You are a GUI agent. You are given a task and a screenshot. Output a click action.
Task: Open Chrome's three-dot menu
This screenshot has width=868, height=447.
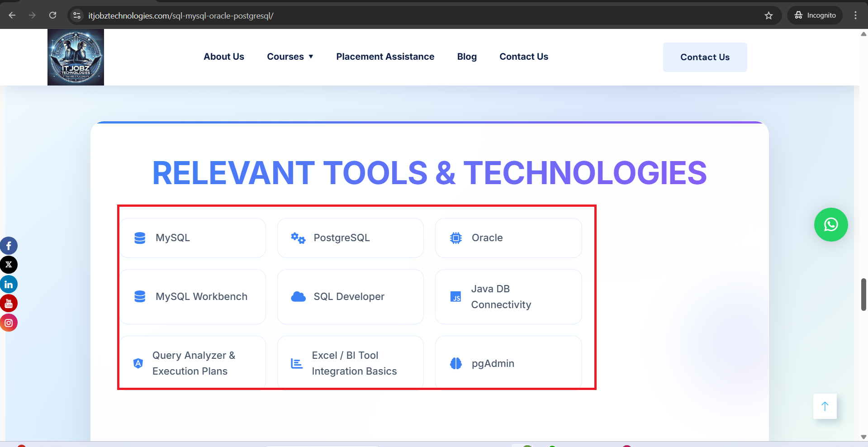pyautogui.click(x=855, y=15)
